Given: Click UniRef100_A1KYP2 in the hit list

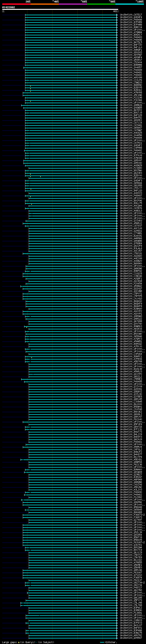Looking at the screenshot, I should 131,311.
